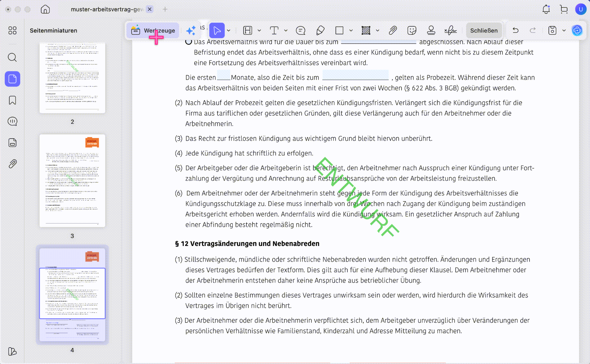Open the form fields panel icon

coord(12,143)
